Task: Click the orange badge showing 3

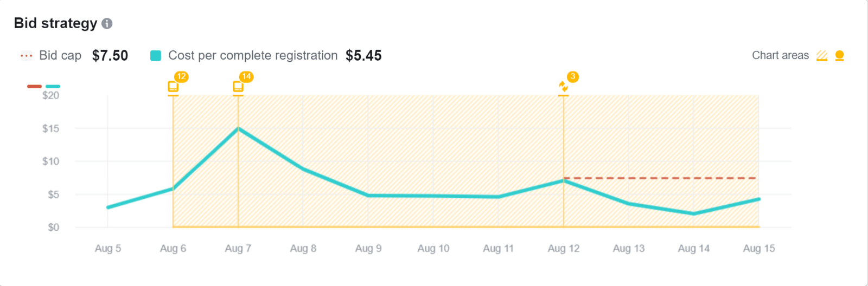Action: pos(572,77)
